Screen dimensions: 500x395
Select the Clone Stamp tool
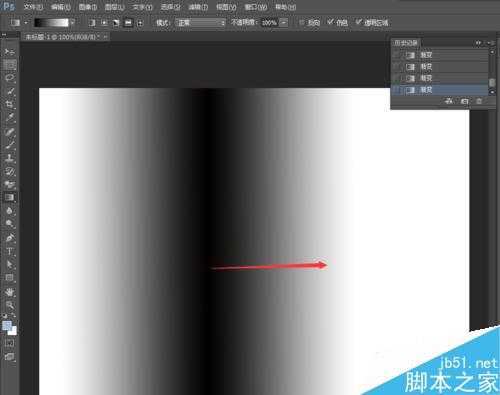10,158
